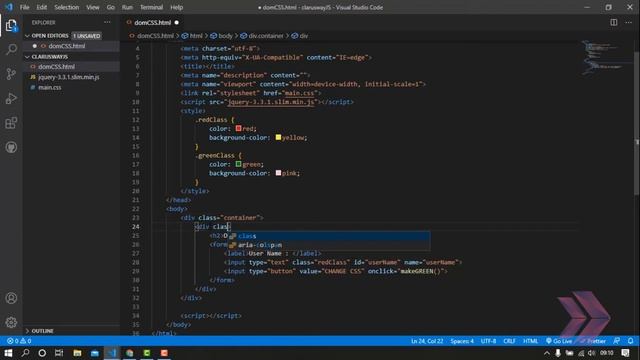640x360 pixels.
Task: Open the Run and Debug view
Action: coord(11,98)
